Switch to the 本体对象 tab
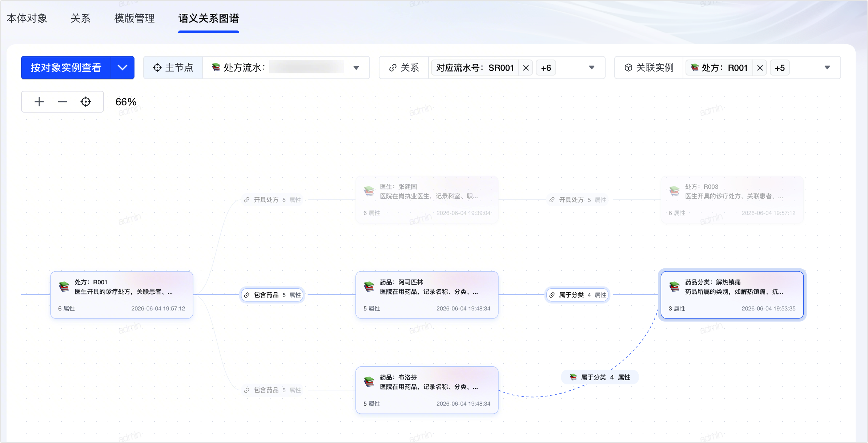Image resolution: width=868 pixels, height=443 pixels. click(x=27, y=18)
